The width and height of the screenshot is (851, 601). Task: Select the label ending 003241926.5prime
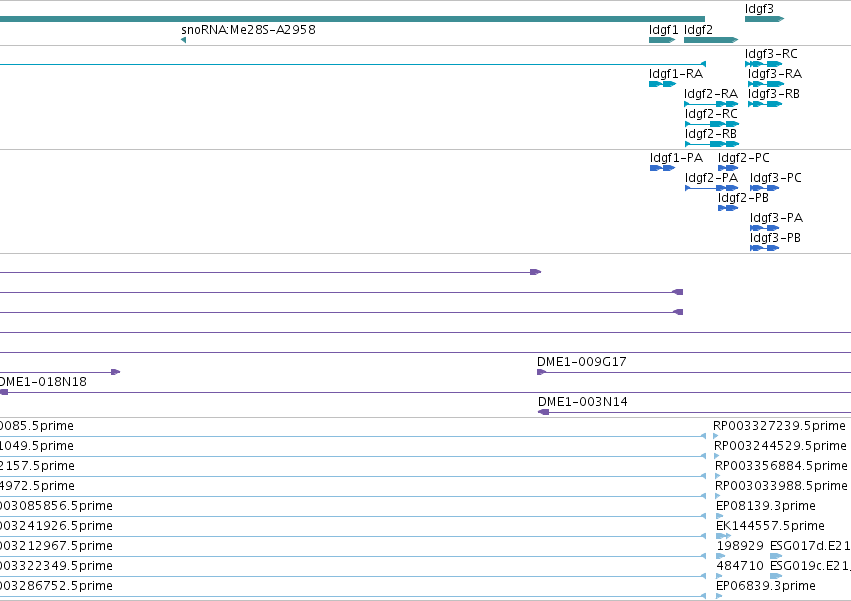click(x=56, y=526)
